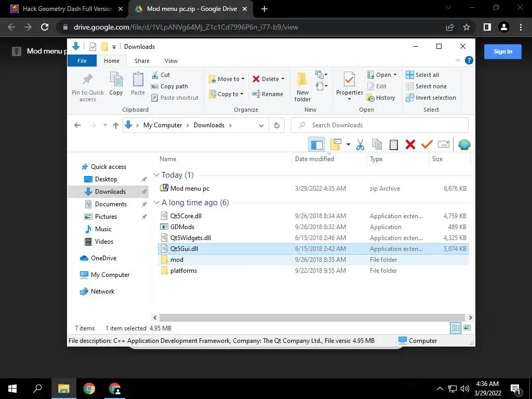
Task: Open Copy to dropdown
Action: click(x=226, y=94)
